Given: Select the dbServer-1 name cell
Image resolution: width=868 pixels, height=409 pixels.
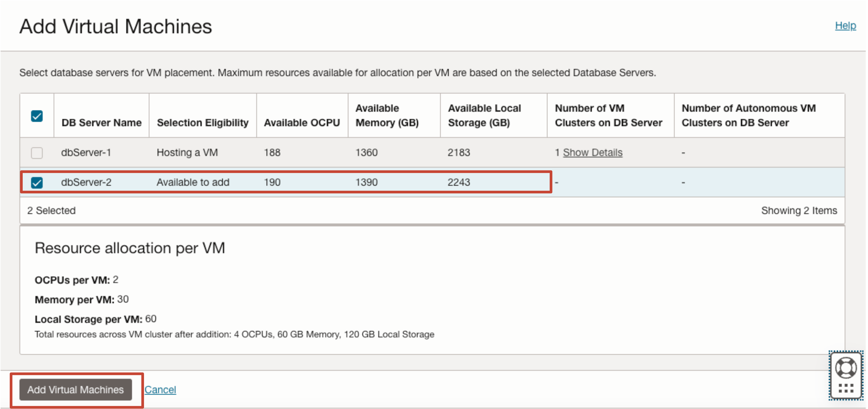Looking at the screenshot, I should click(86, 153).
